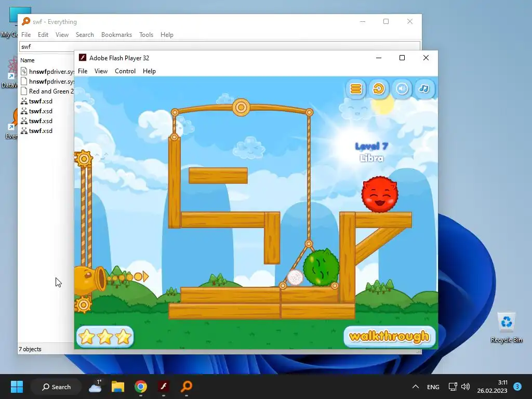Open Flash Player View menu

tap(101, 71)
